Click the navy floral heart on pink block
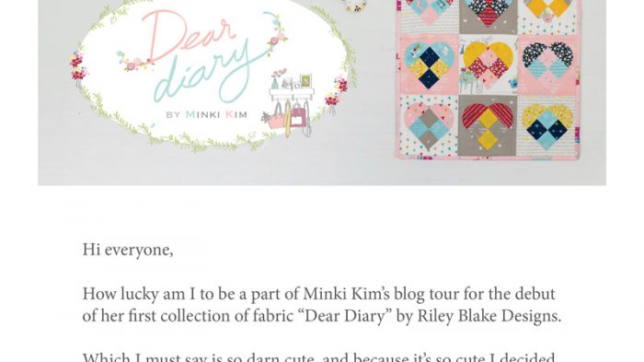This screenshot has width=644, height=362. tap(547, 60)
